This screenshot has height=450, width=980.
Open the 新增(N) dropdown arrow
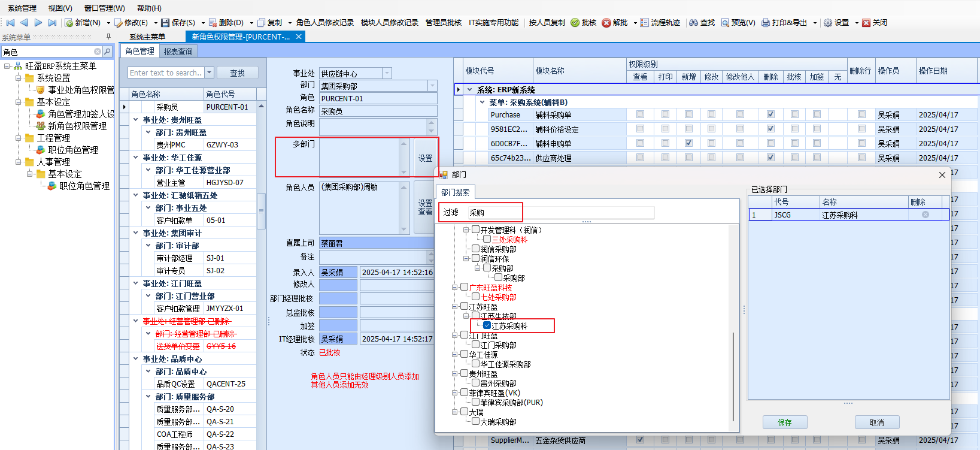point(108,23)
